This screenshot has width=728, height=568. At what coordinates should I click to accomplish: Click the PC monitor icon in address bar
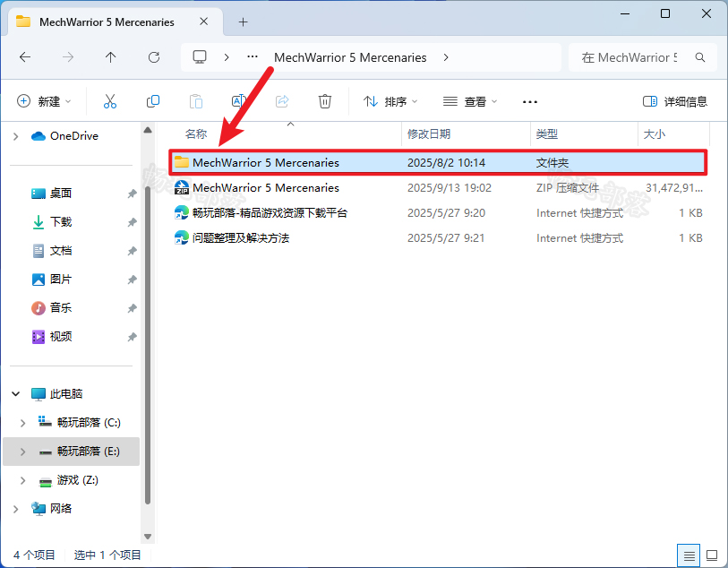200,57
